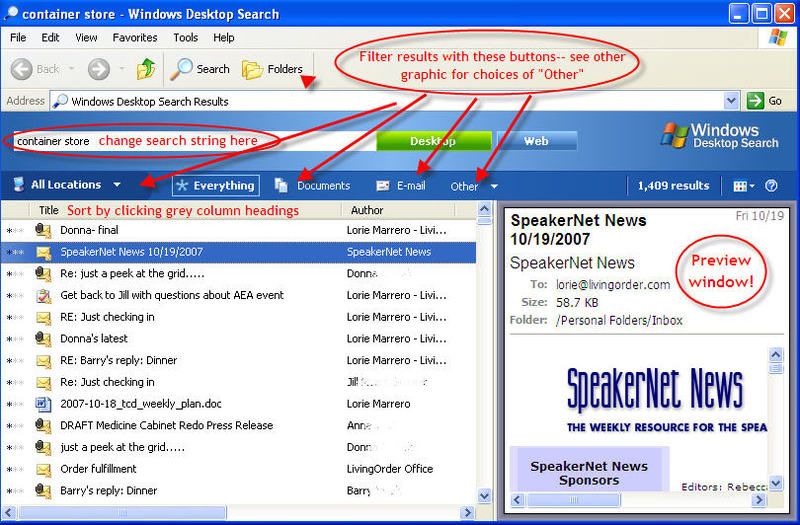800x525 pixels.
Task: Click the task icon for Get back to Jill
Action: pyautogui.click(x=43, y=295)
